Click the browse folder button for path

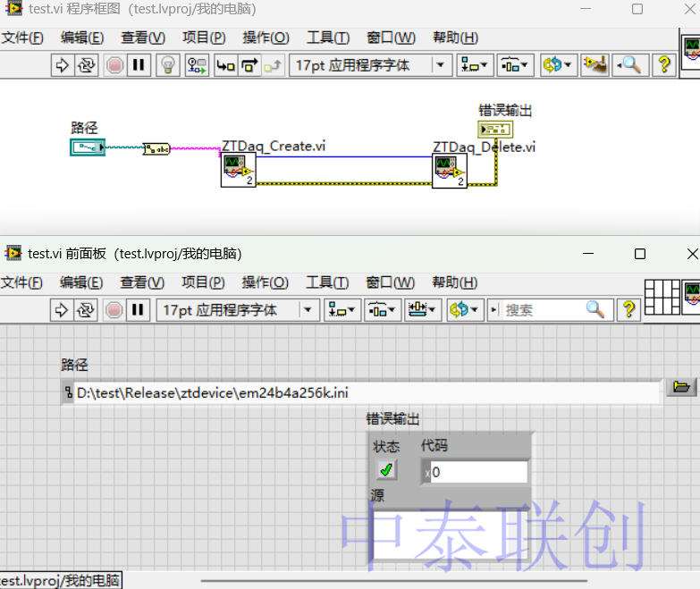pos(681,387)
